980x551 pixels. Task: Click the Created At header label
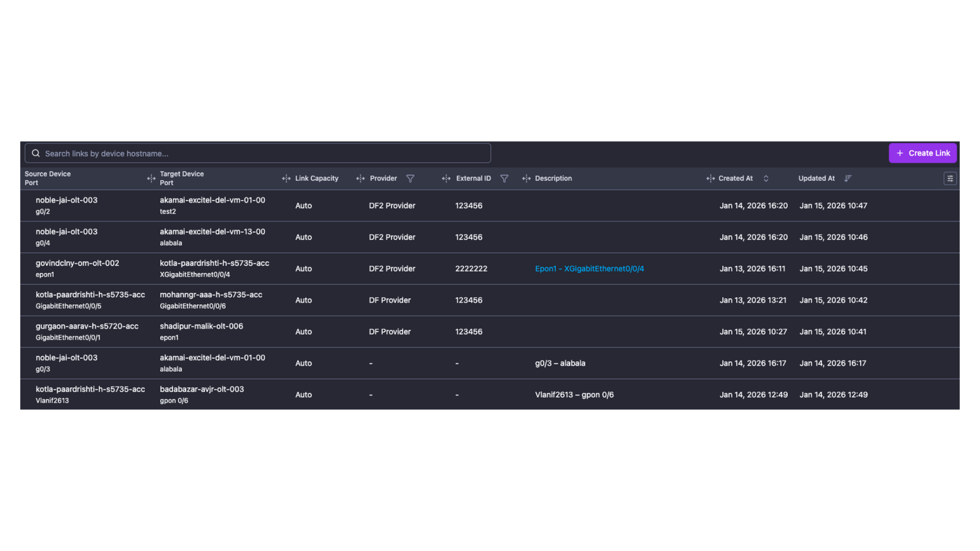pyautogui.click(x=736, y=178)
